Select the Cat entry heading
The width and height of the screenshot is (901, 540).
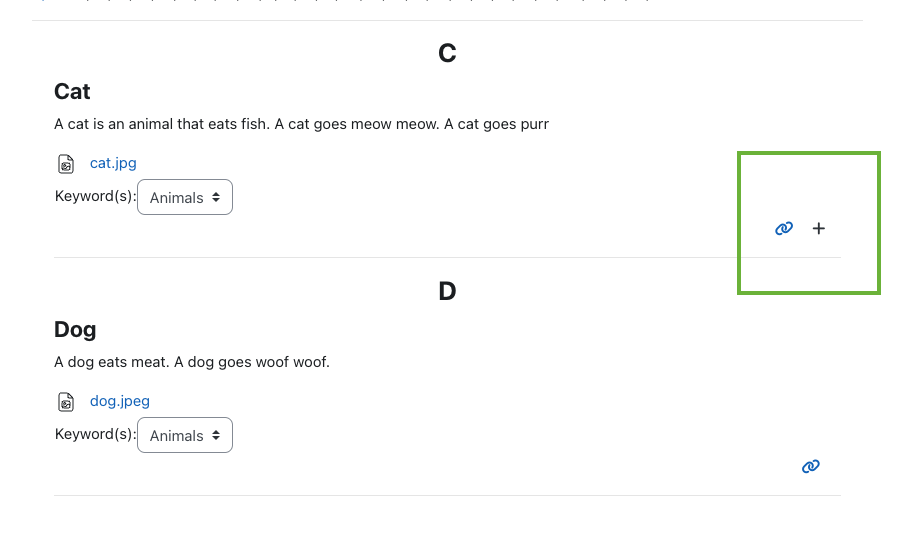click(x=72, y=91)
